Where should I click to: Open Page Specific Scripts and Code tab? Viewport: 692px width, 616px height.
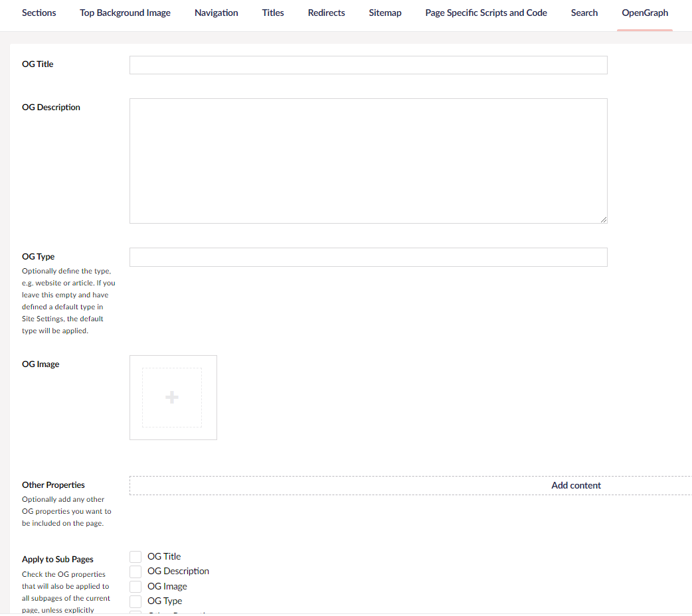click(486, 13)
